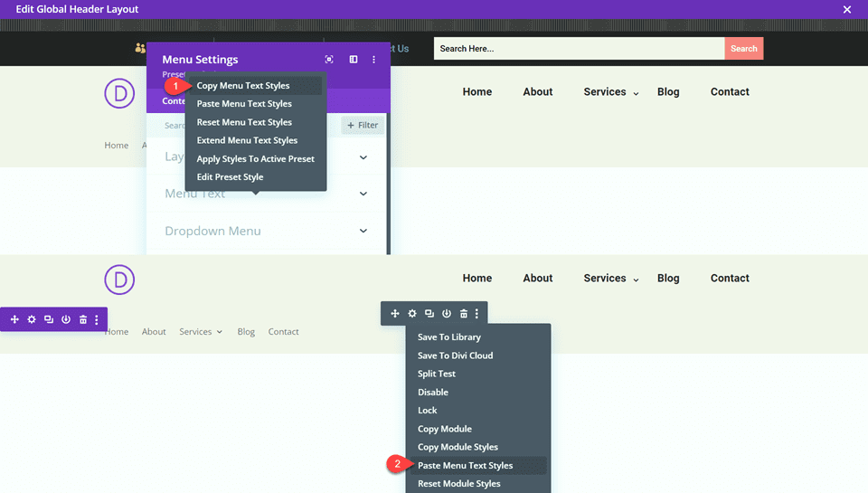Click the move icon in the dark gray module toolbar
Image resolution: width=868 pixels, height=493 pixels.
(395, 314)
